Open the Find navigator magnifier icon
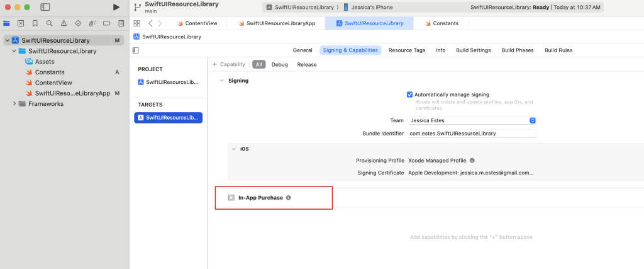This screenshot has width=644, height=269. pyautogui.click(x=49, y=23)
